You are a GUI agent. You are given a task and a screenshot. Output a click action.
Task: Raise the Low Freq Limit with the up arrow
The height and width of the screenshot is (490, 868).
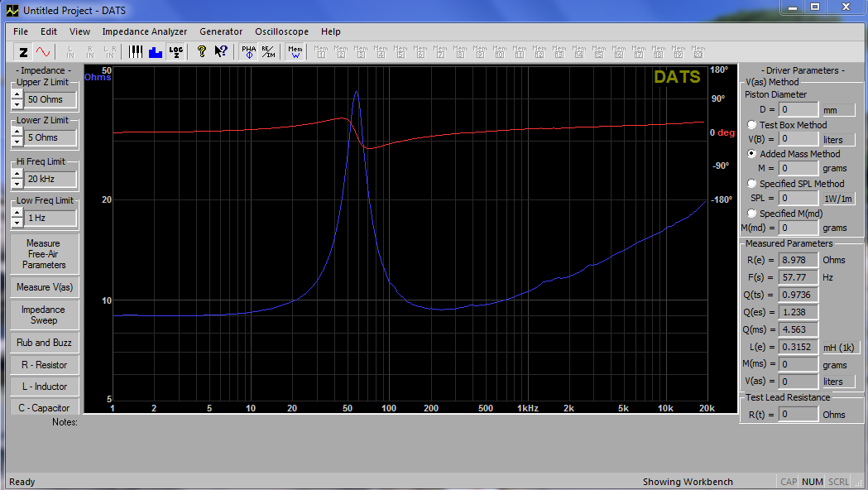tap(17, 214)
